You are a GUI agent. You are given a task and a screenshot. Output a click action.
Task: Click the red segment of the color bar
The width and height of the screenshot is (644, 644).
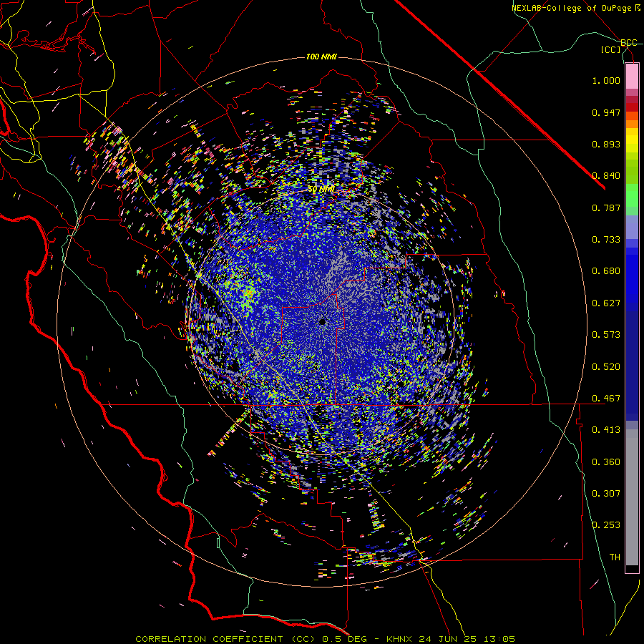[632, 107]
